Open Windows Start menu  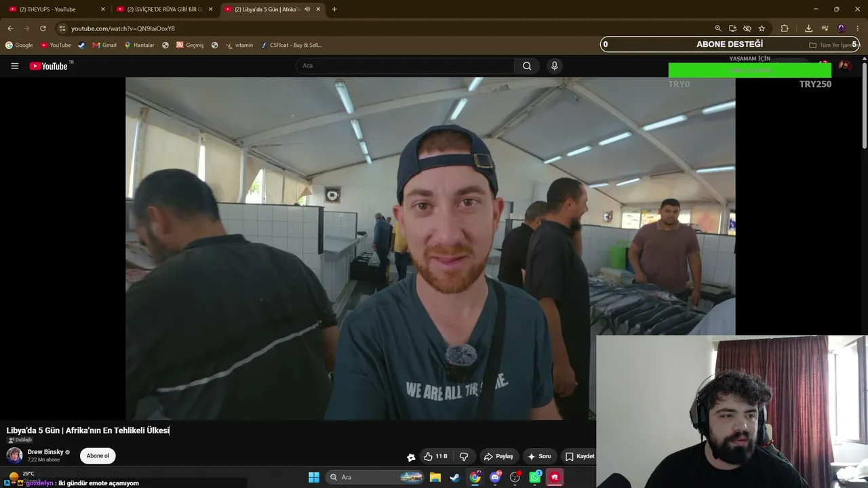[314, 477]
